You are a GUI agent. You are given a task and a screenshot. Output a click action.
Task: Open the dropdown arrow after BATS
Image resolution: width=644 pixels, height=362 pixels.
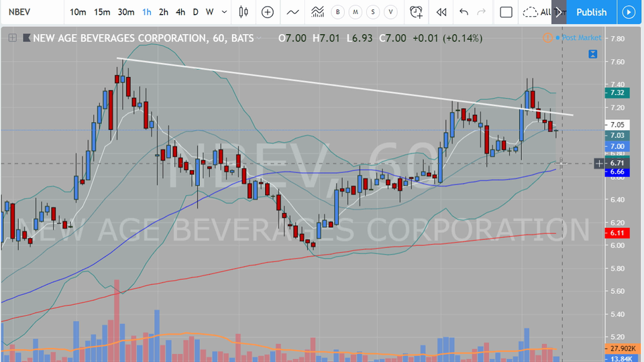click(259, 38)
